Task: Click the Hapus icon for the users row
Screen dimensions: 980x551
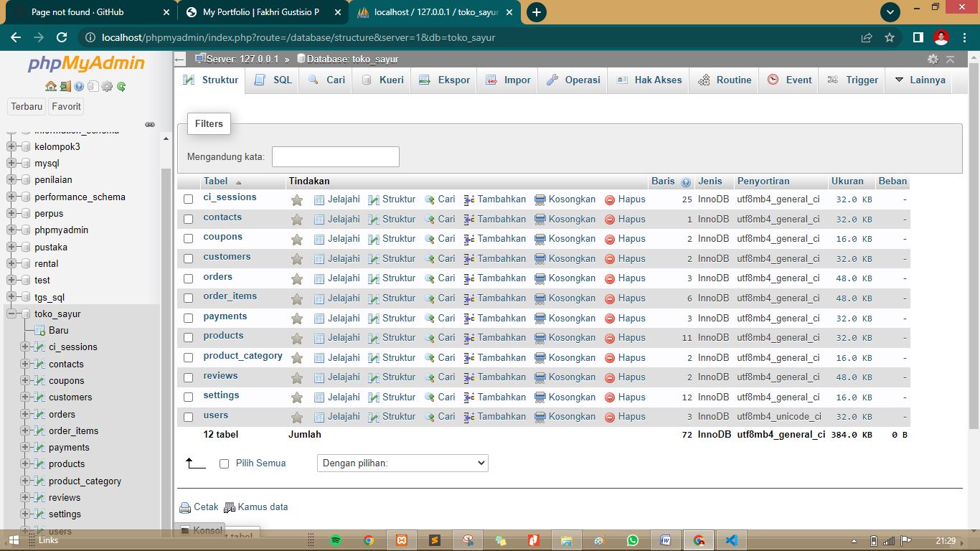Action: pyautogui.click(x=610, y=417)
